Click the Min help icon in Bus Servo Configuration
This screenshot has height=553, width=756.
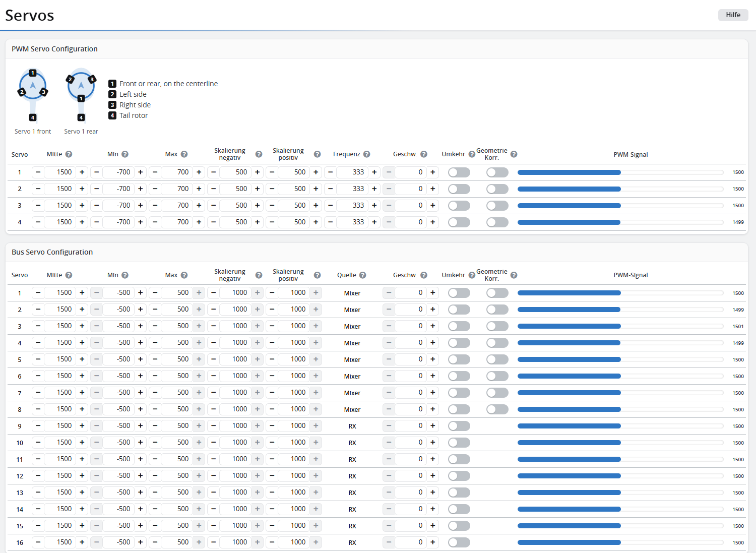click(x=125, y=275)
